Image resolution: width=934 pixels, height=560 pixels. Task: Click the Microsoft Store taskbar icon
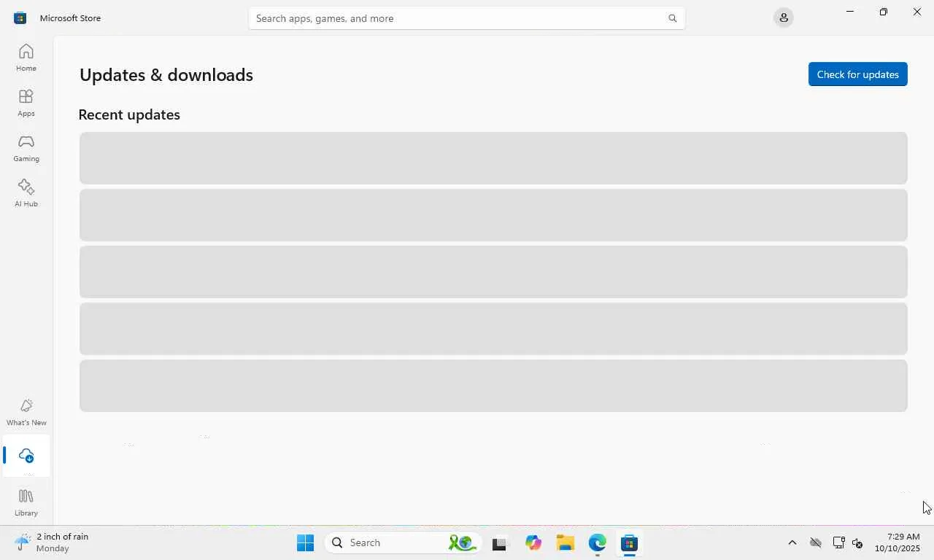(x=629, y=542)
